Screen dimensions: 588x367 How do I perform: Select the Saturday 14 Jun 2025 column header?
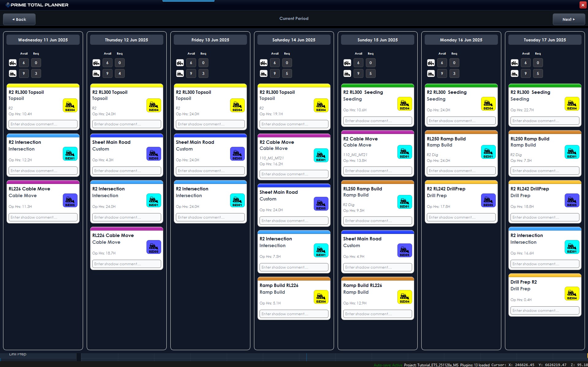[x=294, y=40]
